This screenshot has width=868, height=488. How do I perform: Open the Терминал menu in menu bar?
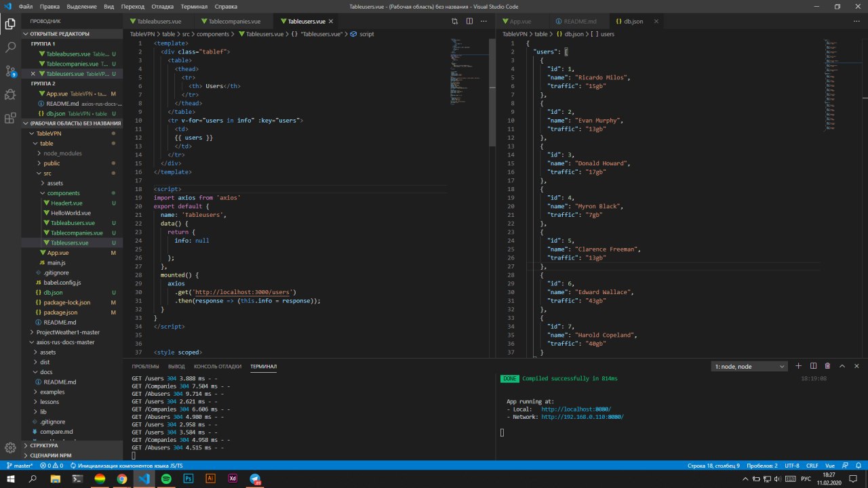pyautogui.click(x=194, y=6)
